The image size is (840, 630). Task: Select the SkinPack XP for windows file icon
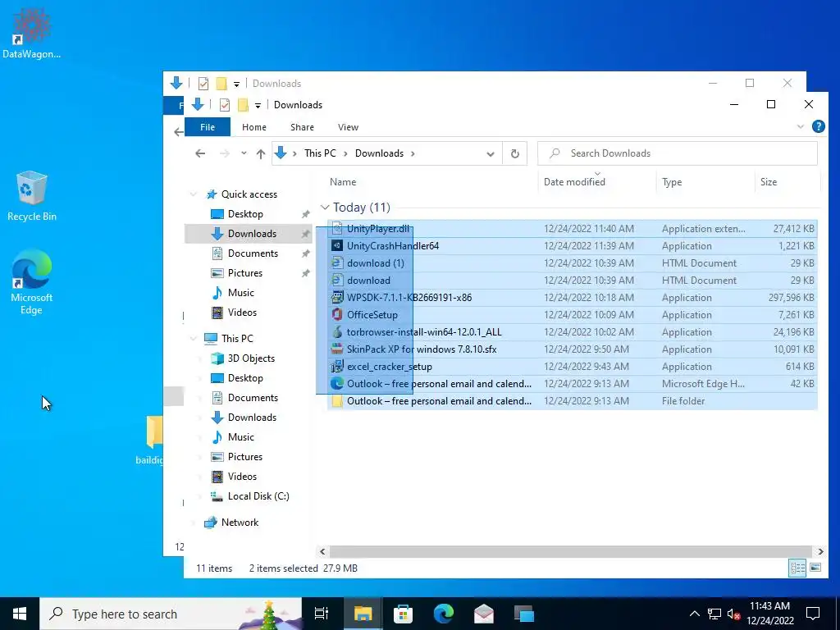coord(337,349)
